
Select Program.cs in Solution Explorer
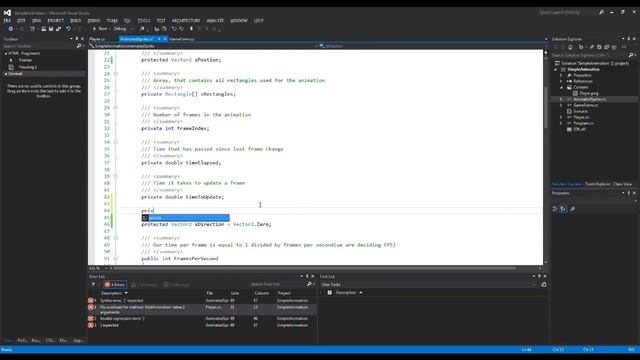click(x=583, y=123)
